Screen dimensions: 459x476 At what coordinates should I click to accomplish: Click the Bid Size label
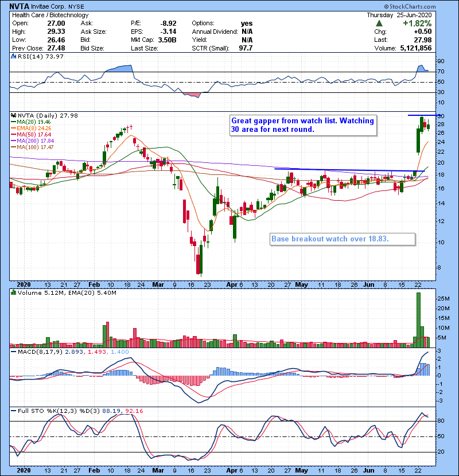point(92,48)
